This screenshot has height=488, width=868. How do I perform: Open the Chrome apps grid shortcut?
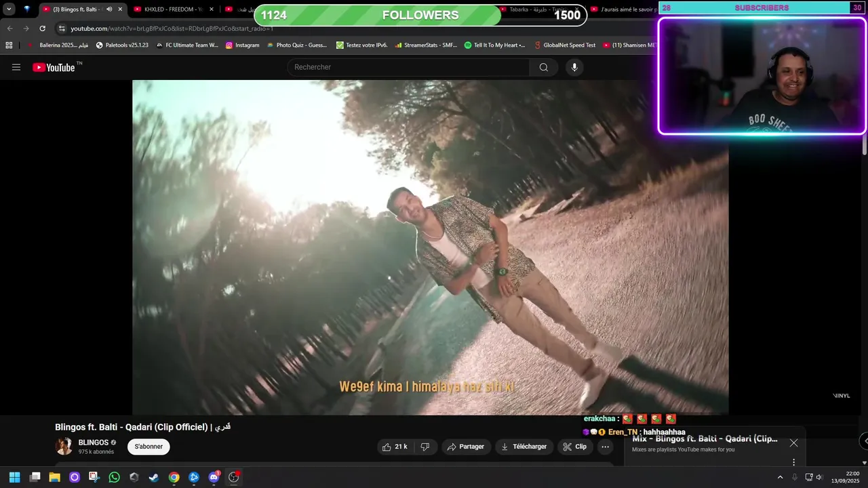click(x=9, y=45)
